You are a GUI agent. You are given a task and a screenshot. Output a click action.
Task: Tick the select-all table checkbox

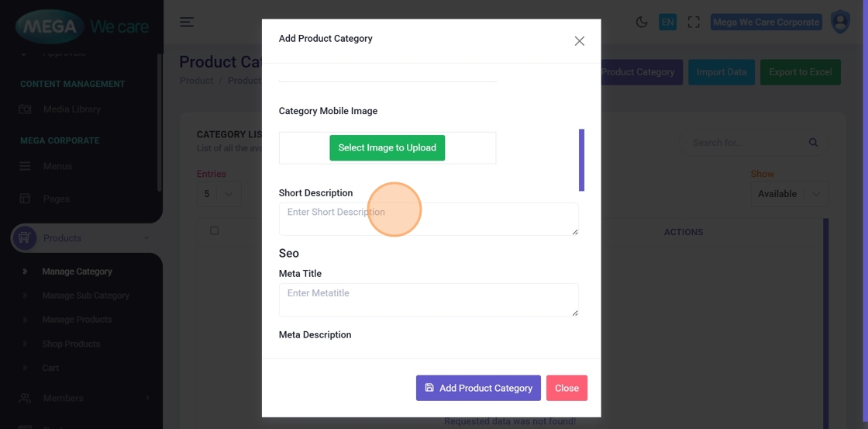[215, 230]
